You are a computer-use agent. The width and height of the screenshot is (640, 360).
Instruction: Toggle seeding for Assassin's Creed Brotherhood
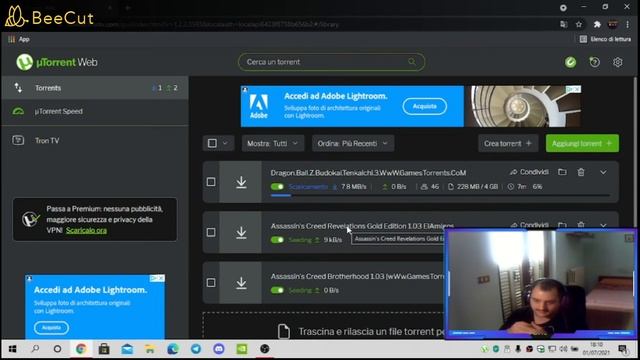click(x=277, y=290)
